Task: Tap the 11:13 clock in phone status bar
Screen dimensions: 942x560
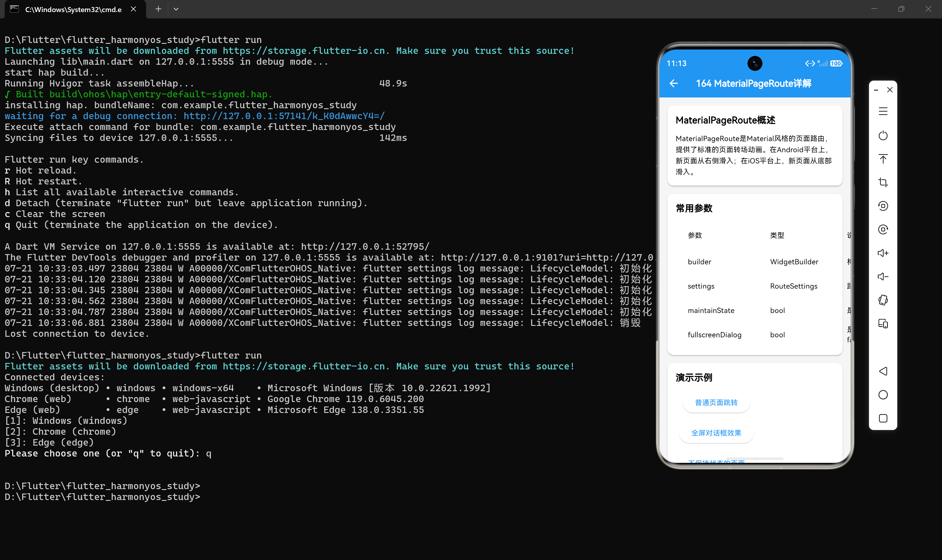Action: click(x=676, y=64)
